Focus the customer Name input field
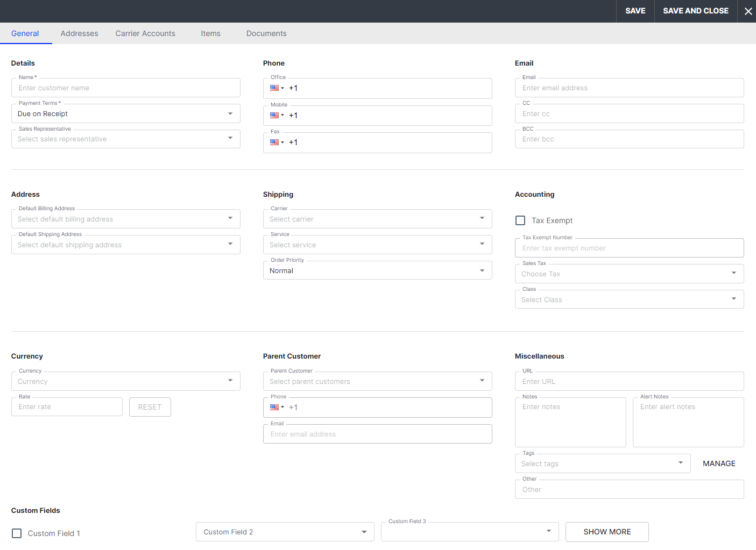The image size is (756, 550). 126,88
